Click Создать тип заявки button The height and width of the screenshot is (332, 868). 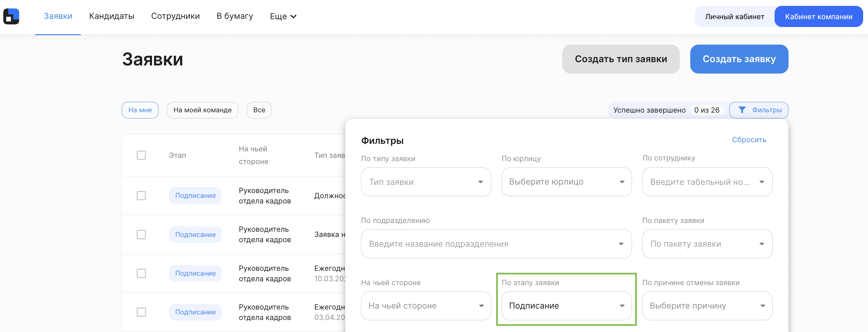(x=621, y=59)
